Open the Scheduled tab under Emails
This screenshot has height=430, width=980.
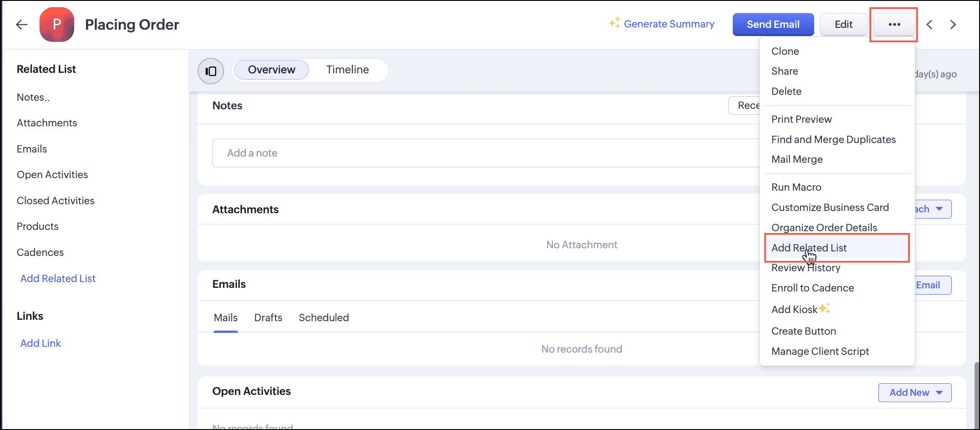[x=324, y=318]
